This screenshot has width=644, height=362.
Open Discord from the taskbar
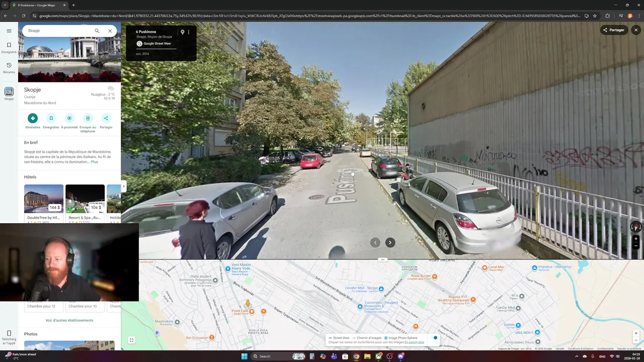401,356
